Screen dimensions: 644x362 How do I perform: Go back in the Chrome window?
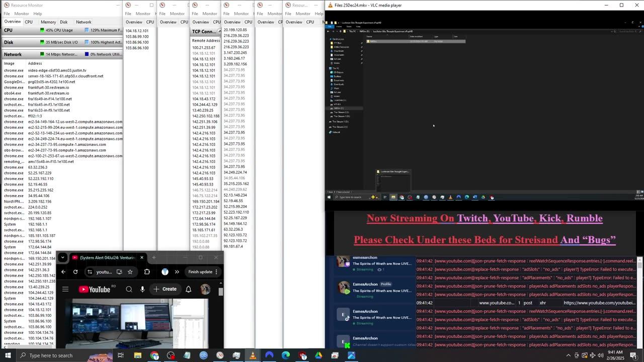pyautogui.click(x=63, y=272)
